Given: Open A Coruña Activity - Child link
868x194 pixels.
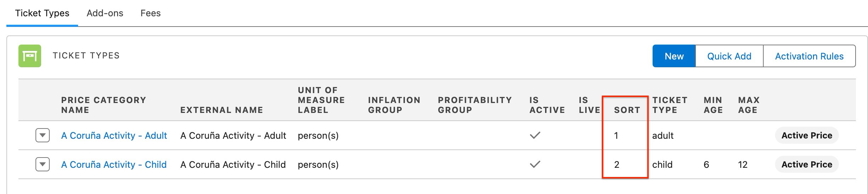Looking at the screenshot, I should (114, 164).
